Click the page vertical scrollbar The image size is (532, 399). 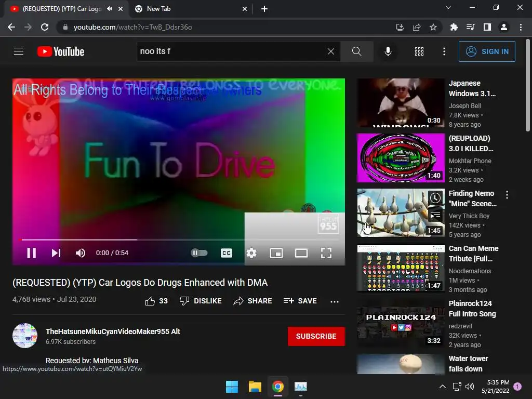coord(528,85)
